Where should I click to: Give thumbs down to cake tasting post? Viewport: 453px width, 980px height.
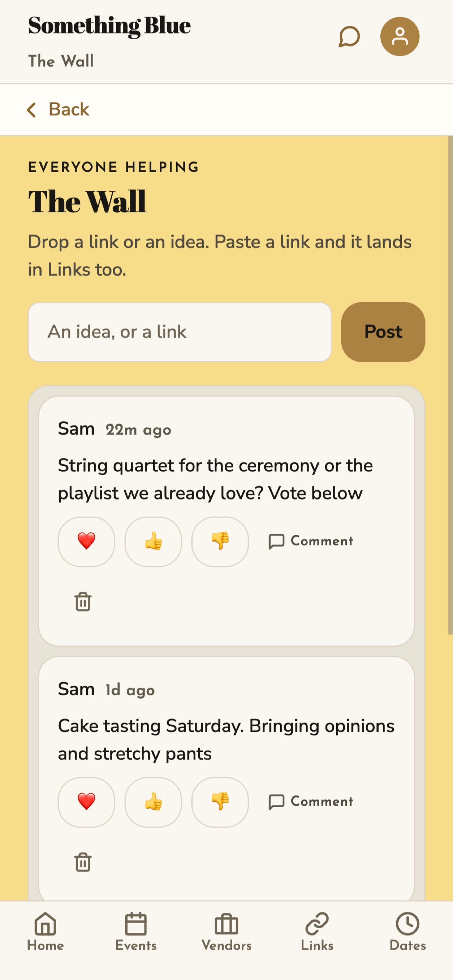[x=220, y=802]
